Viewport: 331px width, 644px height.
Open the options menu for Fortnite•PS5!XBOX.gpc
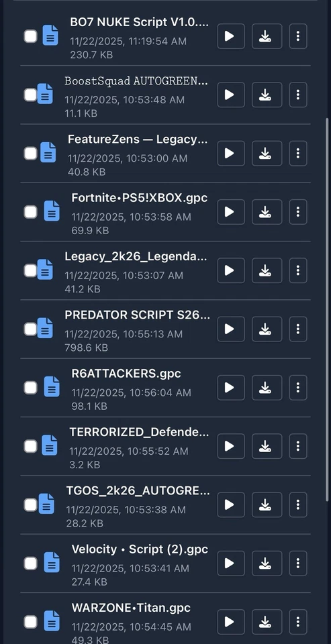tap(298, 212)
